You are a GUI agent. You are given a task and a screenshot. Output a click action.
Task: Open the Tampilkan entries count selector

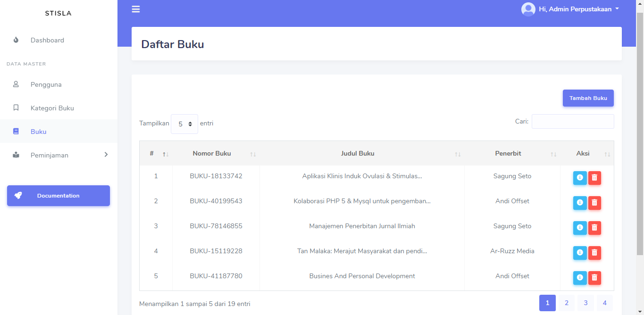click(184, 123)
